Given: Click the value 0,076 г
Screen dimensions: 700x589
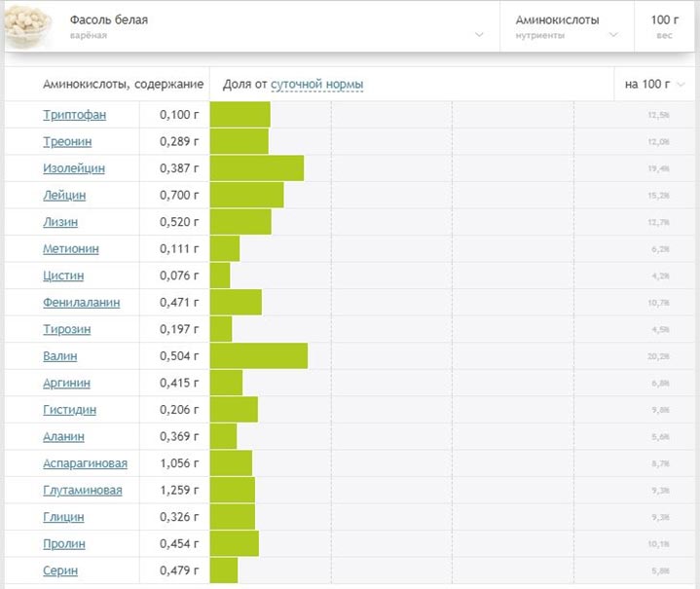Looking at the screenshot, I should coord(179,276).
